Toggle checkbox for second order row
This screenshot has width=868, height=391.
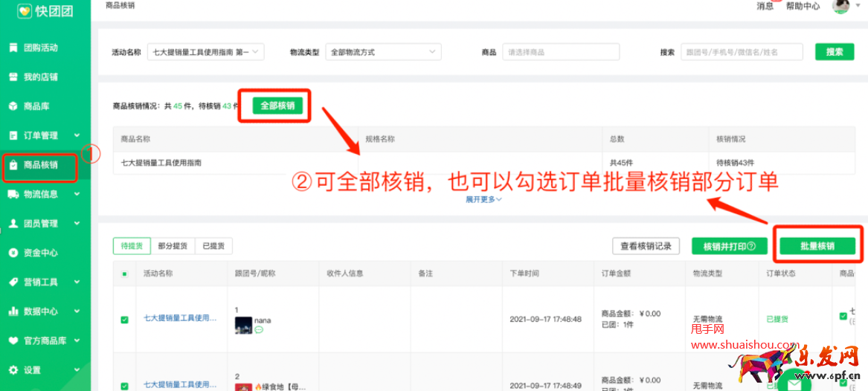click(x=124, y=386)
